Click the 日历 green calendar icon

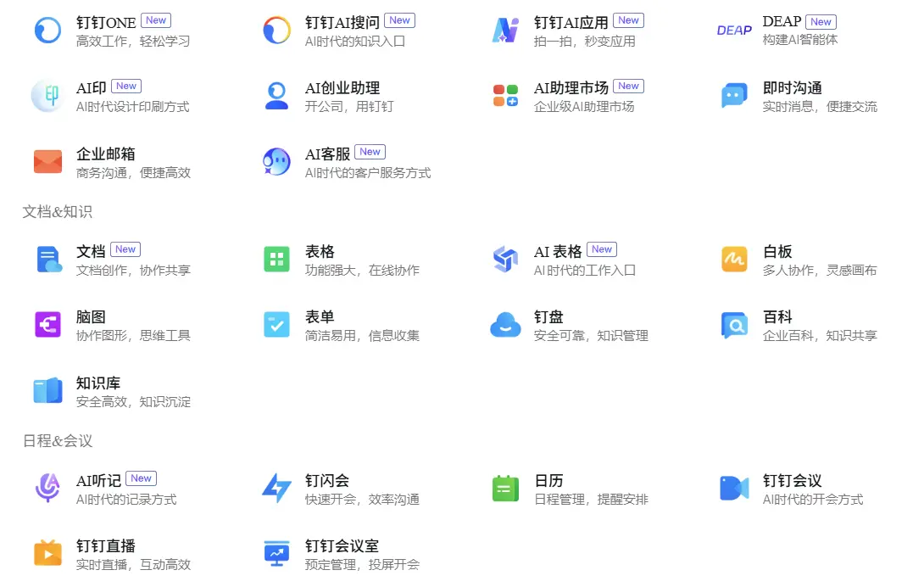pos(505,488)
